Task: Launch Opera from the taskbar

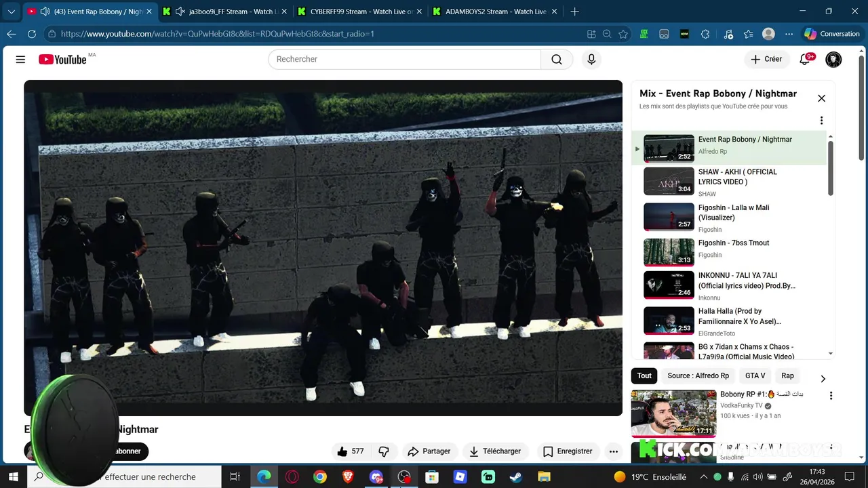Action: (x=292, y=477)
